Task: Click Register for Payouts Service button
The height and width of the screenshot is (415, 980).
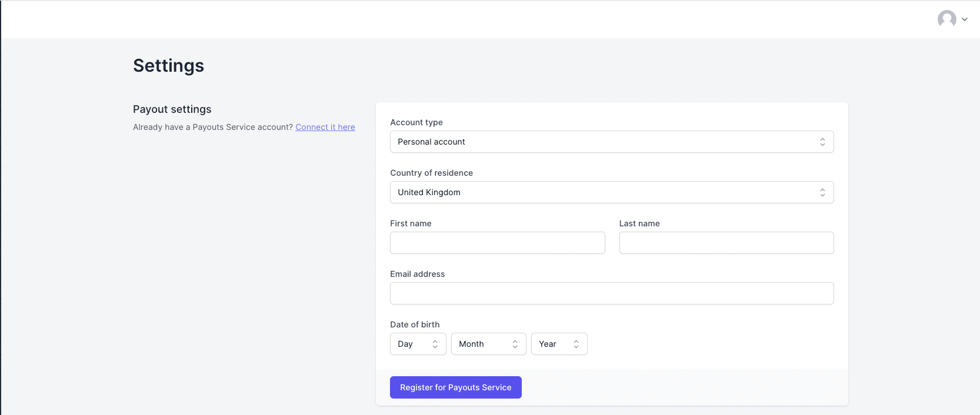Action: [456, 387]
